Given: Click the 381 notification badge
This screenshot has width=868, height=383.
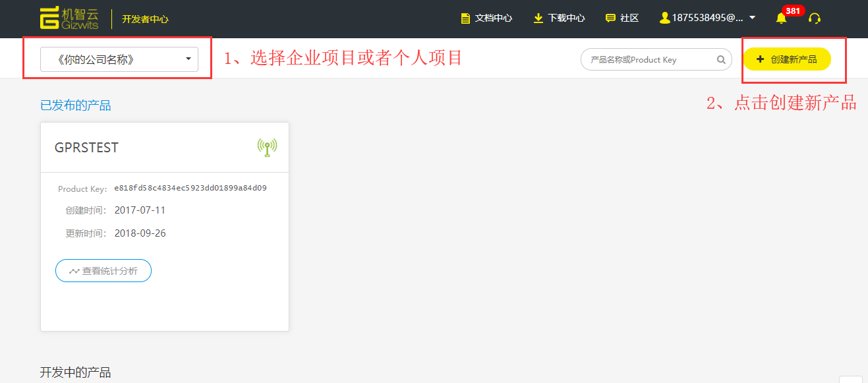Looking at the screenshot, I should pos(793,11).
